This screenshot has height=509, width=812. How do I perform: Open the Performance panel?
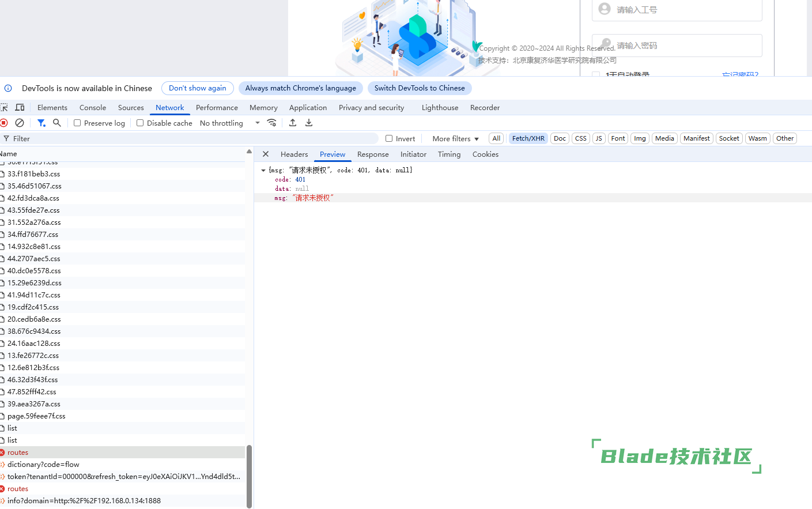pyautogui.click(x=217, y=107)
